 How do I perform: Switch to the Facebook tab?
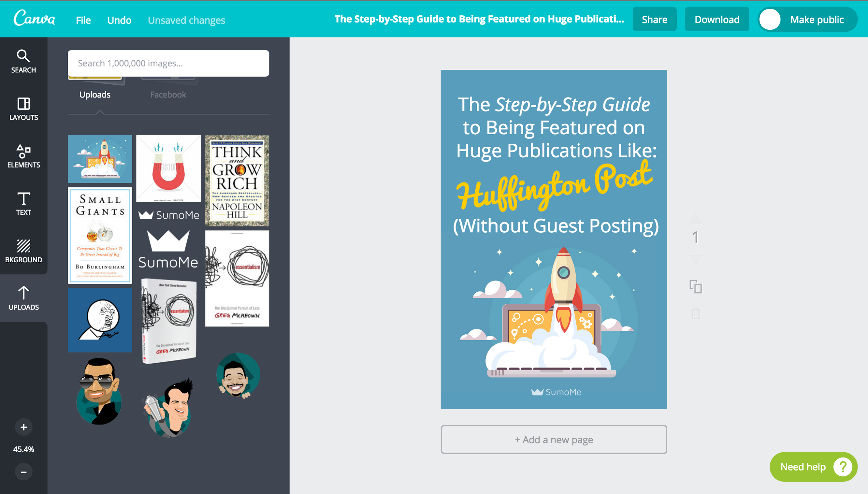coord(167,94)
